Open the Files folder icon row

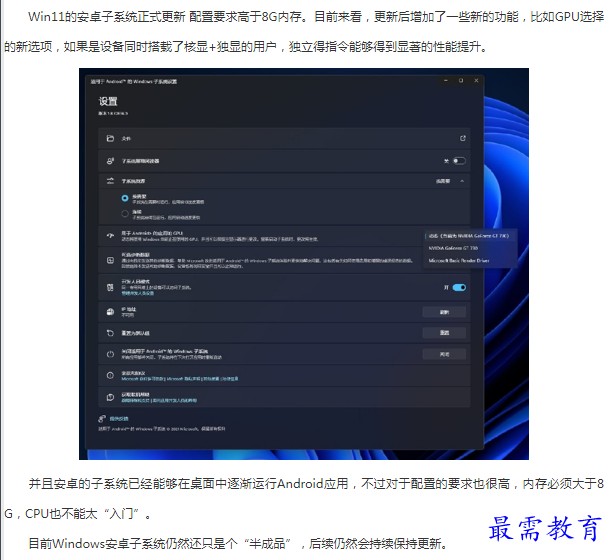pyautogui.click(x=284, y=139)
